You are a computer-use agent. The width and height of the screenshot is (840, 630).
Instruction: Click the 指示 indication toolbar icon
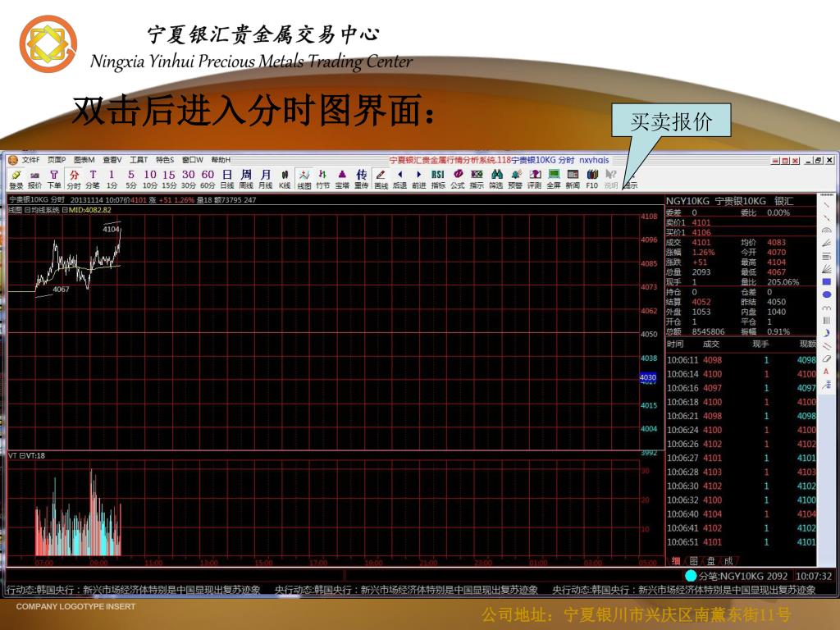click(x=477, y=179)
